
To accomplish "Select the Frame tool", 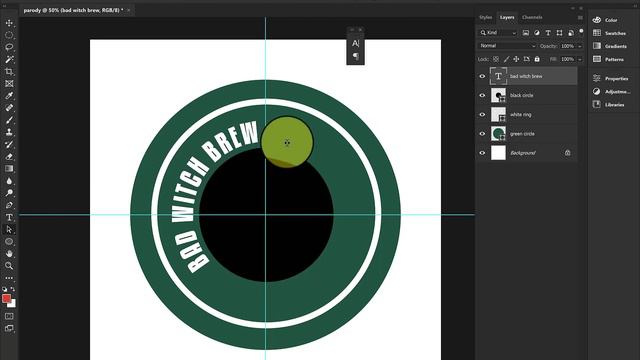I will click(x=9, y=84).
